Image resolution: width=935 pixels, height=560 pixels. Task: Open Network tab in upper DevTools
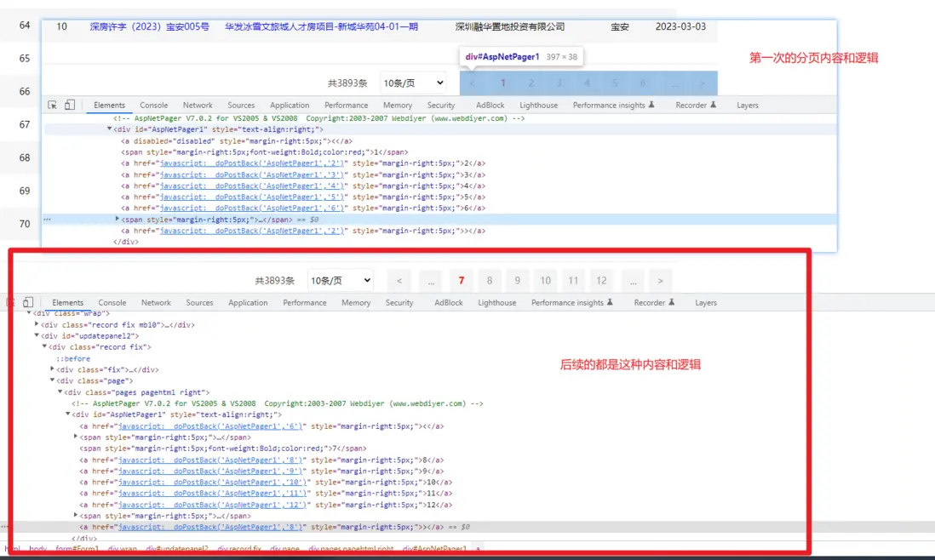coord(198,105)
